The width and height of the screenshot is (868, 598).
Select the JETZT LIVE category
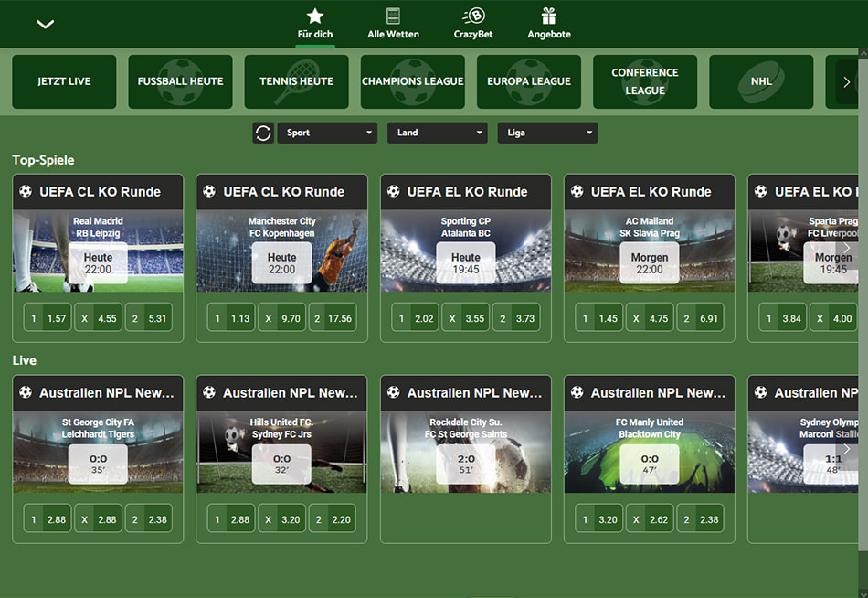point(64,81)
